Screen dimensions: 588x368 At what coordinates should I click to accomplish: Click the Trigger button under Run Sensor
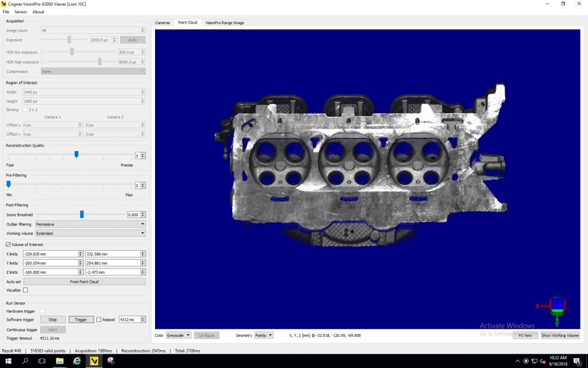(x=80, y=319)
